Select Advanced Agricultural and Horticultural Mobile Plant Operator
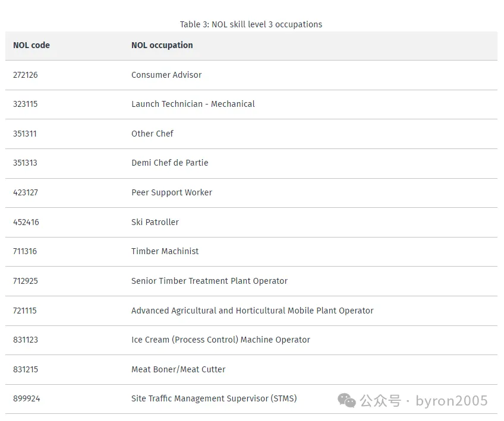This screenshot has height=421, width=504. point(253,311)
